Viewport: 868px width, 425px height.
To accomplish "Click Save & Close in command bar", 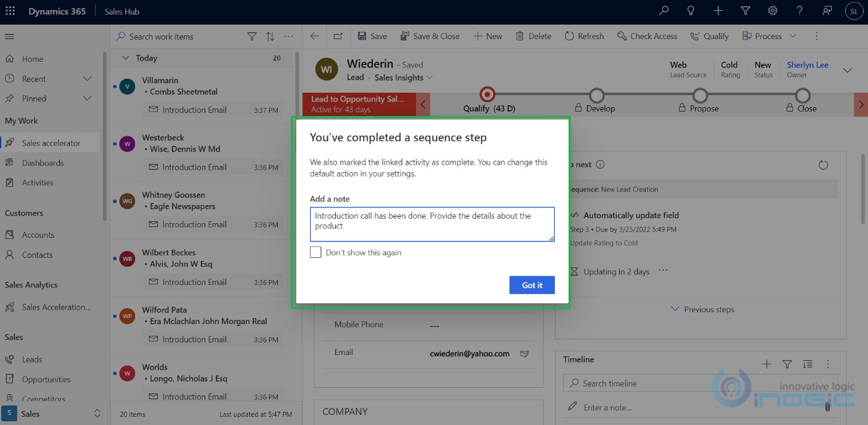I will [430, 36].
